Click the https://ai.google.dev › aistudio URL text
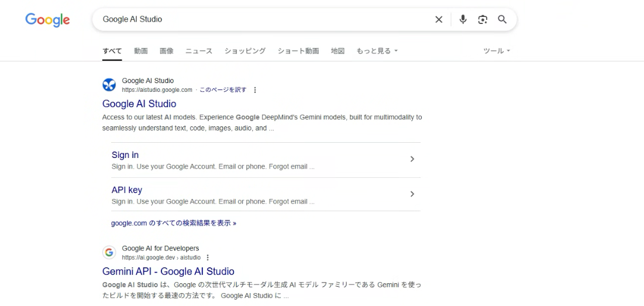 pyautogui.click(x=161, y=257)
